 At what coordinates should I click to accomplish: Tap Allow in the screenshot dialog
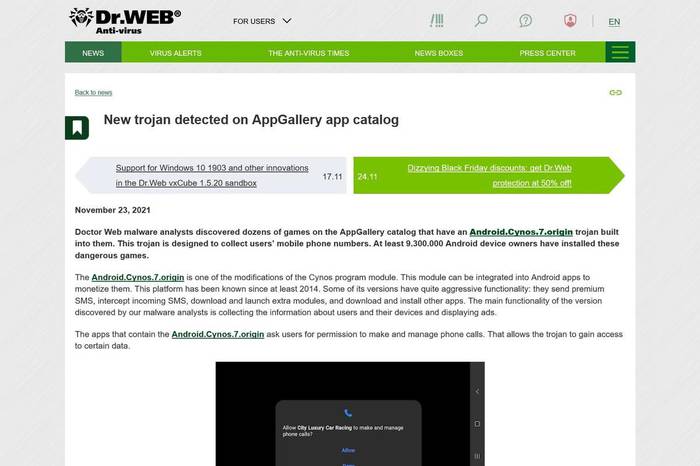tap(348, 450)
